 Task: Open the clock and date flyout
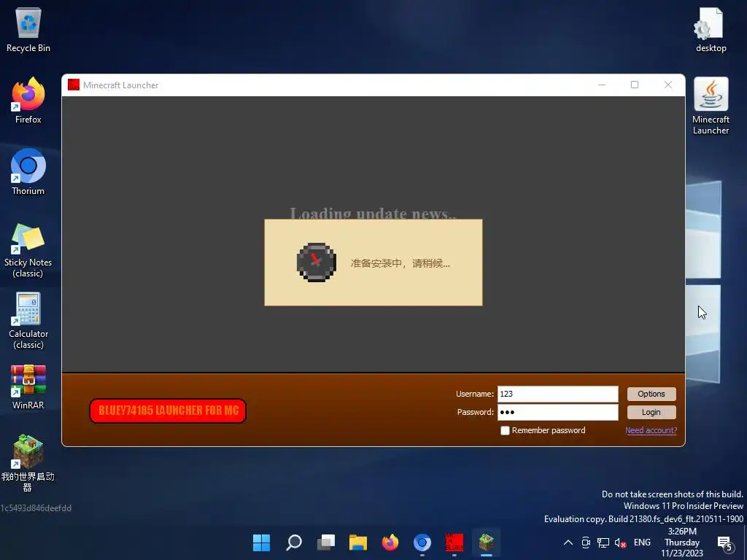[682, 542]
